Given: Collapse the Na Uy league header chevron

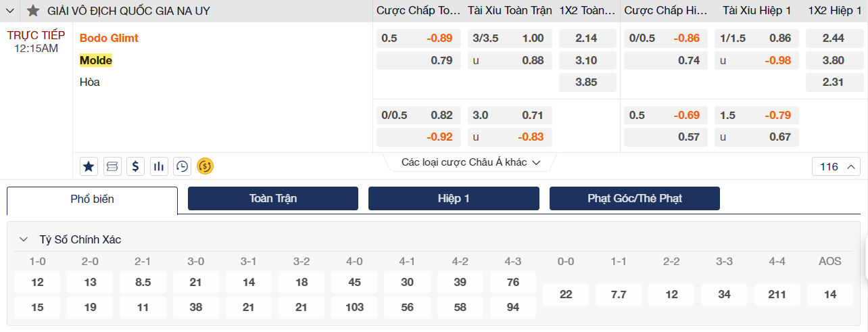Looking at the screenshot, I should pos(10,11).
